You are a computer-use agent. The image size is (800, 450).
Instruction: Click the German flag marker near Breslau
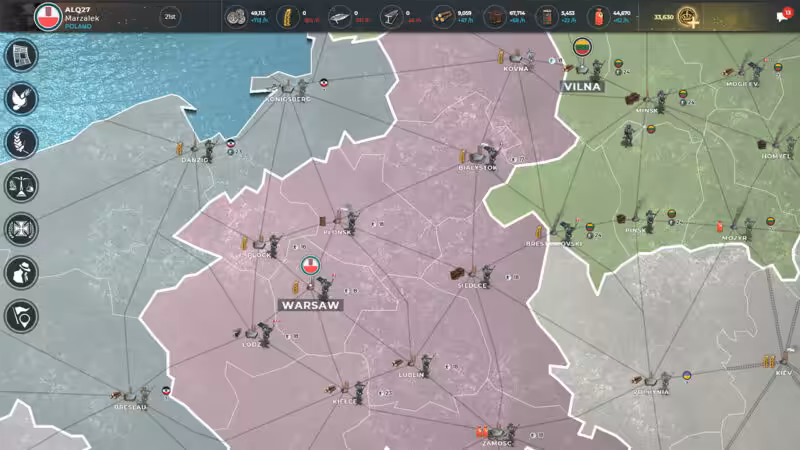coord(165,391)
